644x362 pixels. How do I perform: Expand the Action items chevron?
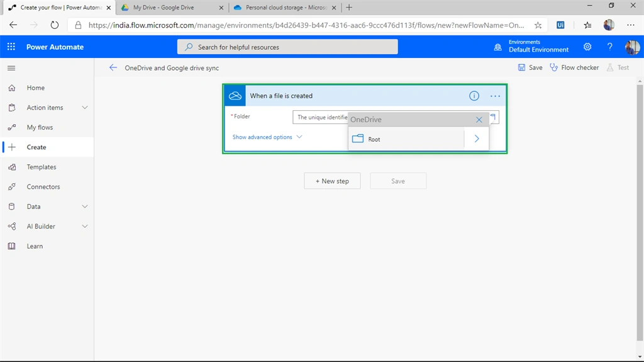pyautogui.click(x=85, y=108)
